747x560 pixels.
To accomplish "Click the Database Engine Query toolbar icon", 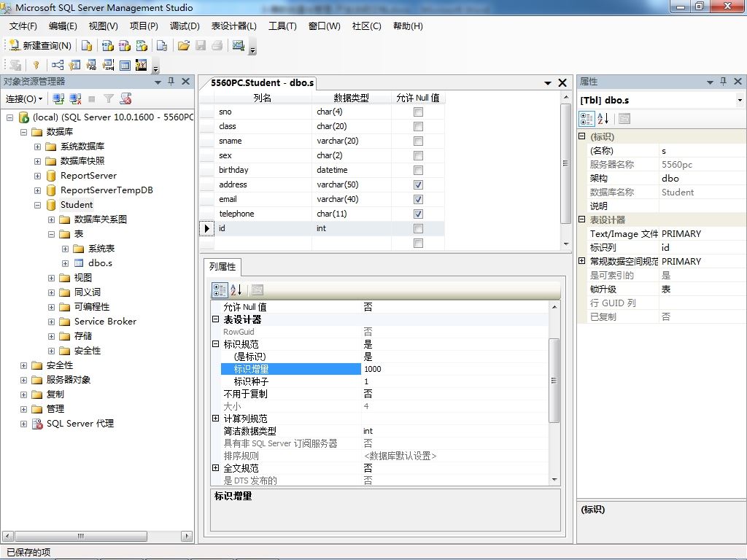I will (x=87, y=46).
